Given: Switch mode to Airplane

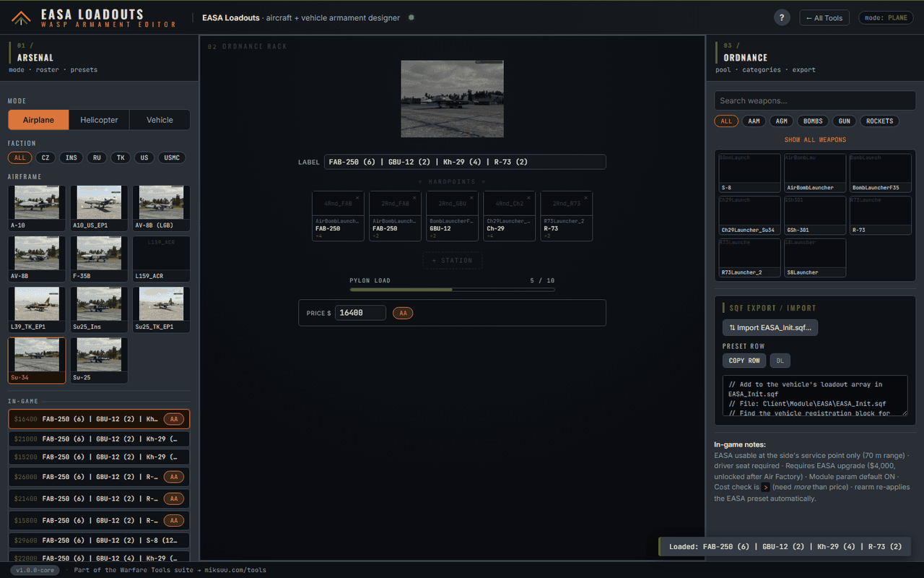Looking at the screenshot, I should pyautogui.click(x=38, y=120).
